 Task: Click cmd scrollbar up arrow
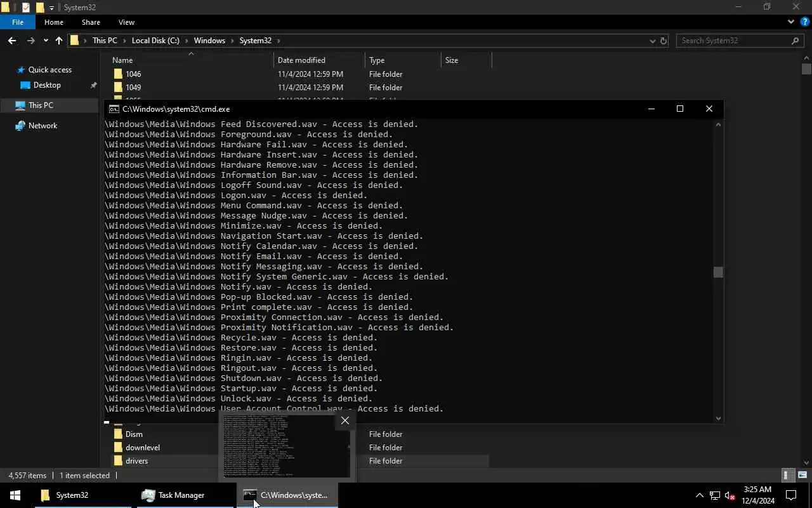click(x=718, y=124)
